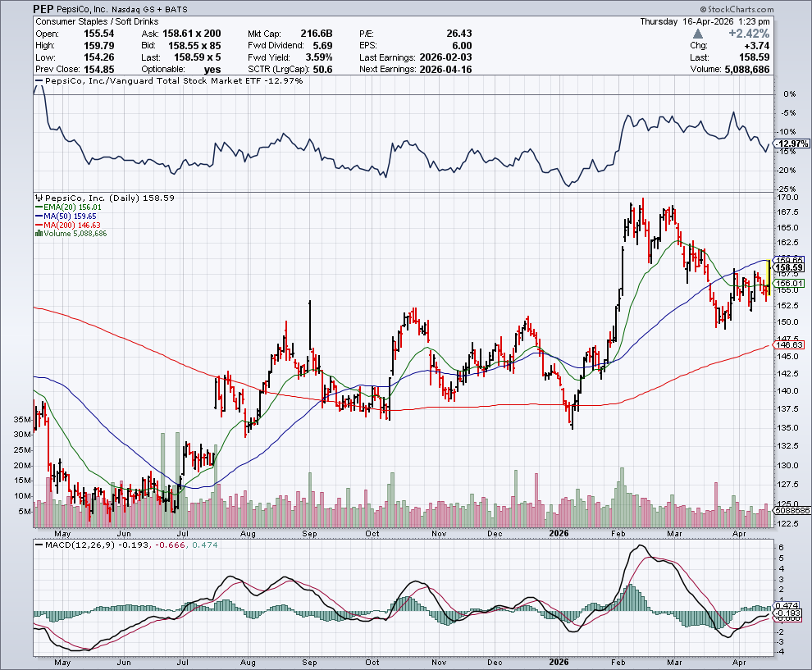Click the green volume bars legend icon
Screen dimensions: 812x670
click(x=36, y=234)
